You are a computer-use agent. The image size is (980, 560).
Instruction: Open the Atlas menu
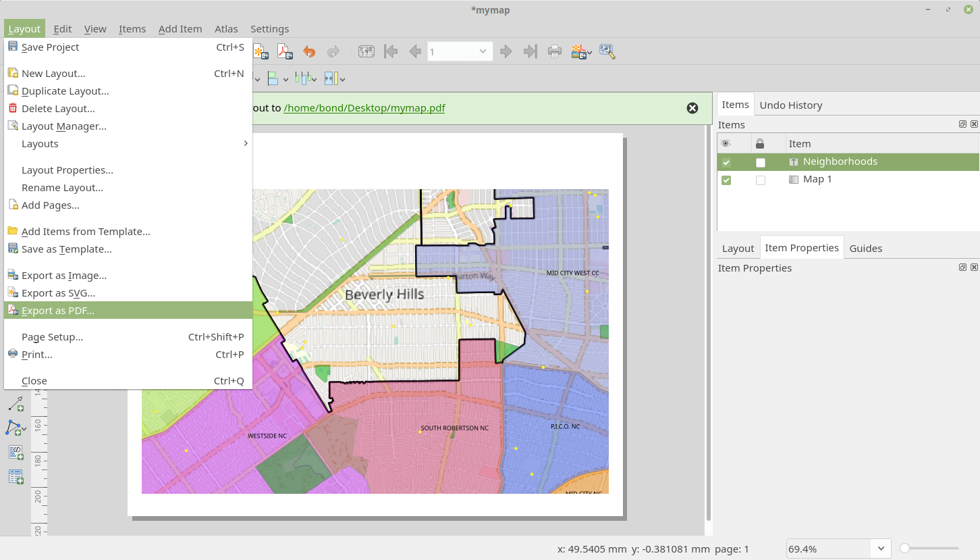(226, 29)
